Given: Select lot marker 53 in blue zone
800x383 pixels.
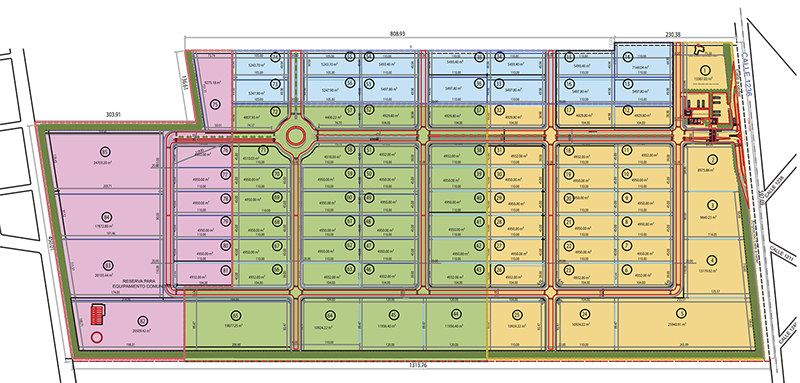Looking at the screenshot, I should 369,83.
